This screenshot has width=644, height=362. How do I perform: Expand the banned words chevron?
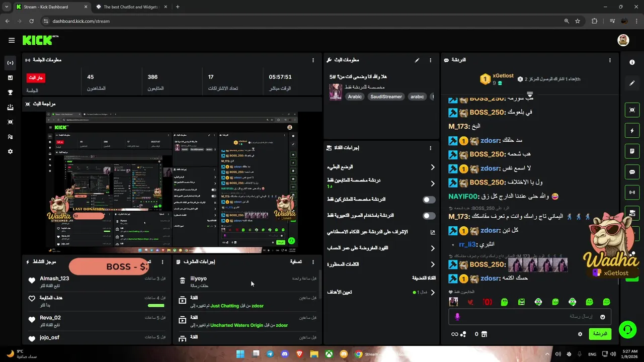(x=432, y=264)
